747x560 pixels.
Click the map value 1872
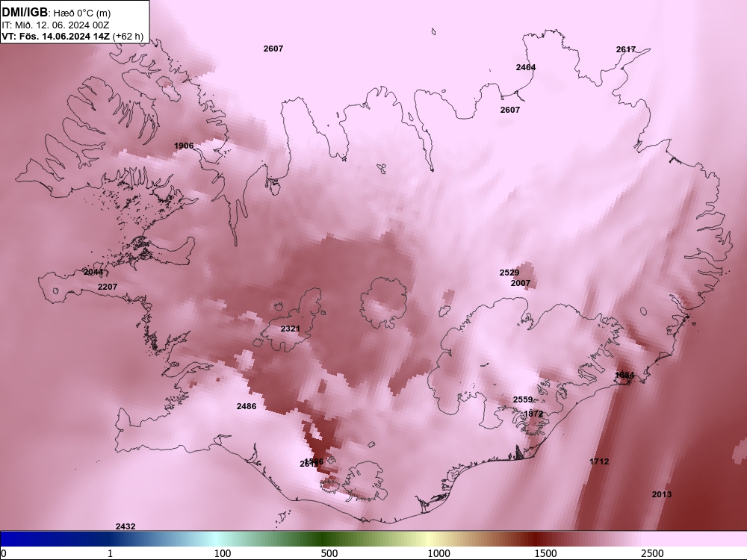(533, 414)
